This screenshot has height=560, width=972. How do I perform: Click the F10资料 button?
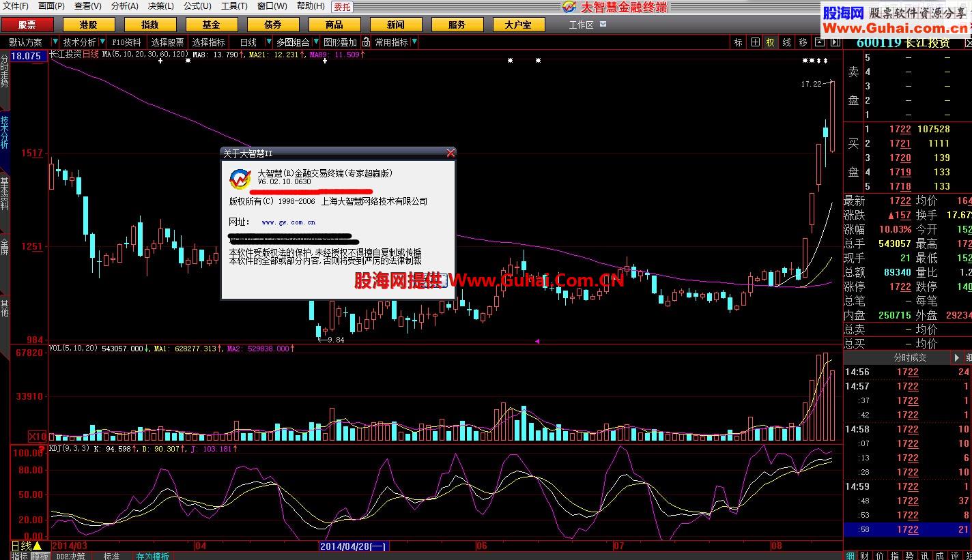[127, 42]
